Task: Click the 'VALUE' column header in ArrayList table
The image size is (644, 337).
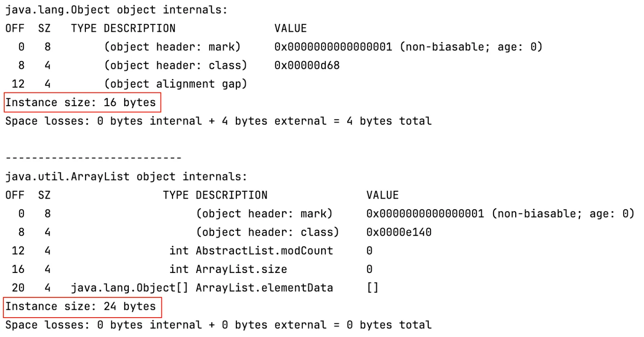Action: point(383,195)
